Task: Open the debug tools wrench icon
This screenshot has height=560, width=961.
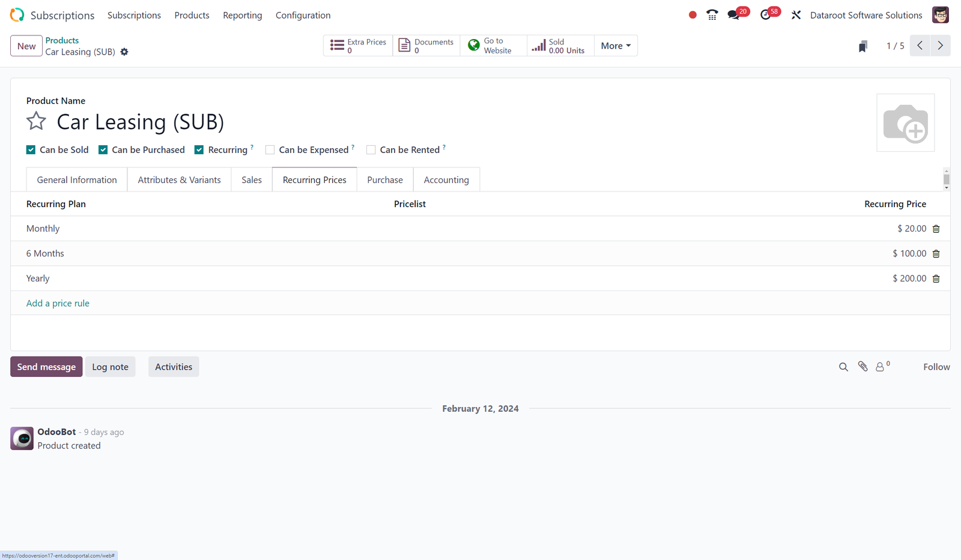Action: [796, 15]
